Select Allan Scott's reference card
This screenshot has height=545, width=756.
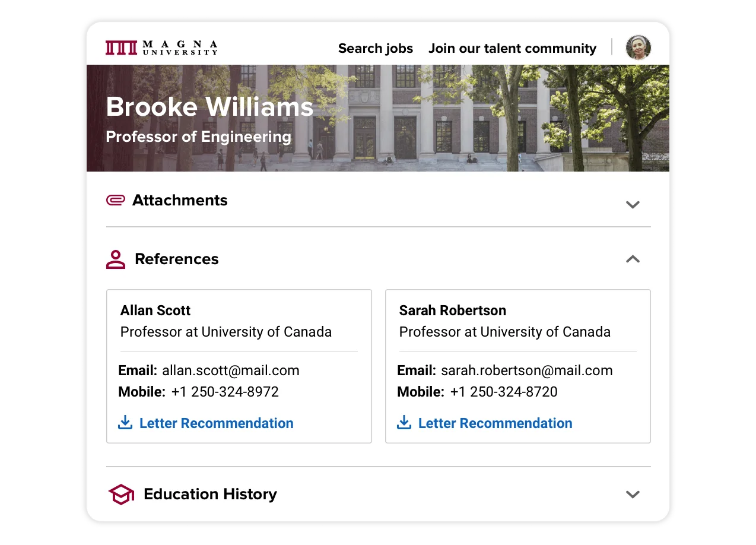click(x=239, y=366)
